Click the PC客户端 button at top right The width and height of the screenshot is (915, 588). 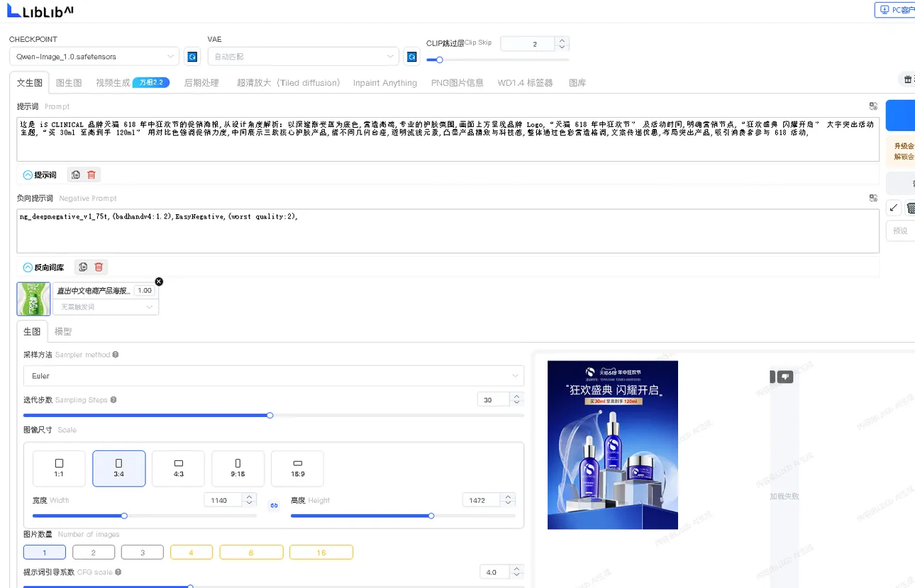[x=897, y=10]
